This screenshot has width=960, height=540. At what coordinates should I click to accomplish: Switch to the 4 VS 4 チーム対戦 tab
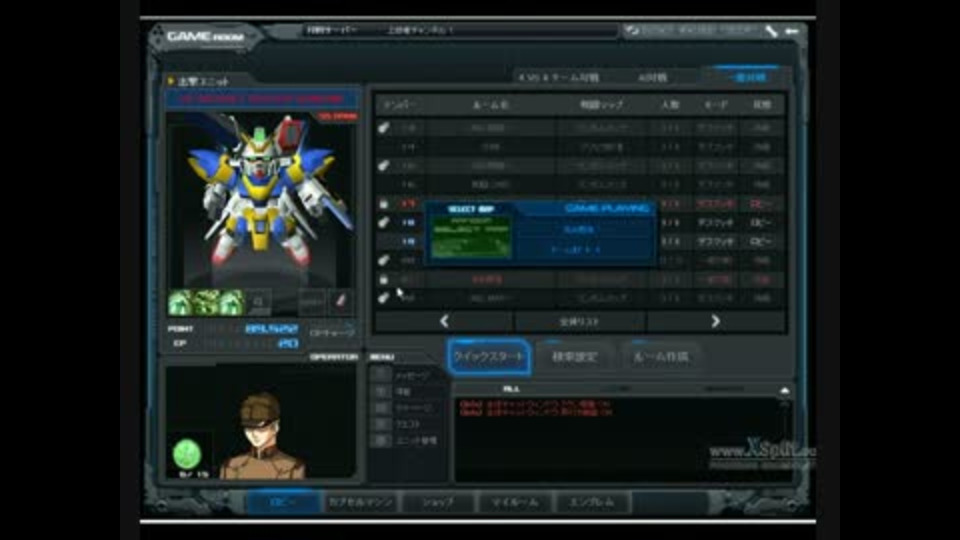coord(558,78)
